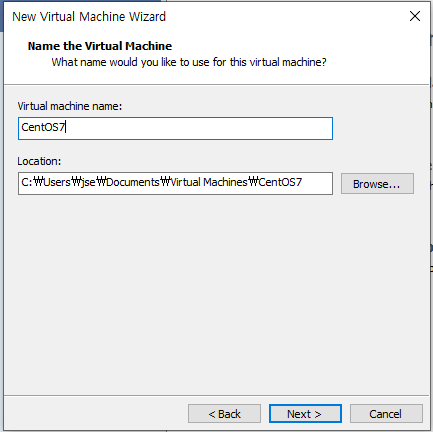Click the Next > button
The image size is (433, 432).
305,414
